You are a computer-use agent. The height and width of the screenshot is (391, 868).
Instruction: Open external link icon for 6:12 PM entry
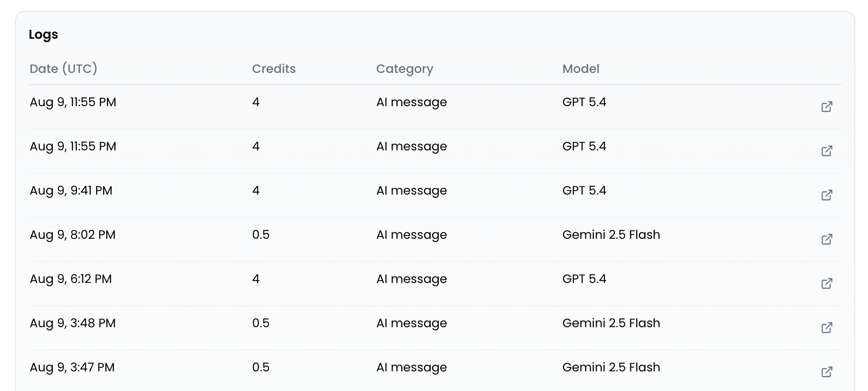pos(827,283)
